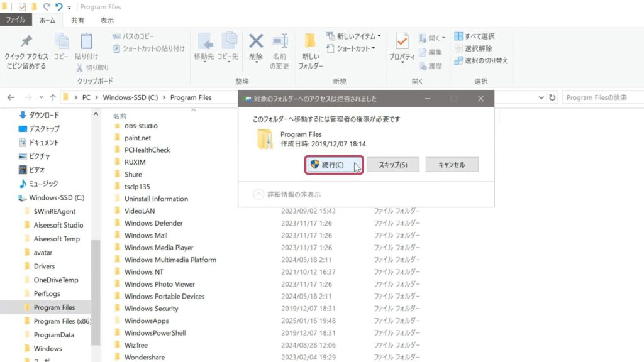The image size is (644, 362).
Task: Click Select all in the ribbon
Action: (x=474, y=36)
